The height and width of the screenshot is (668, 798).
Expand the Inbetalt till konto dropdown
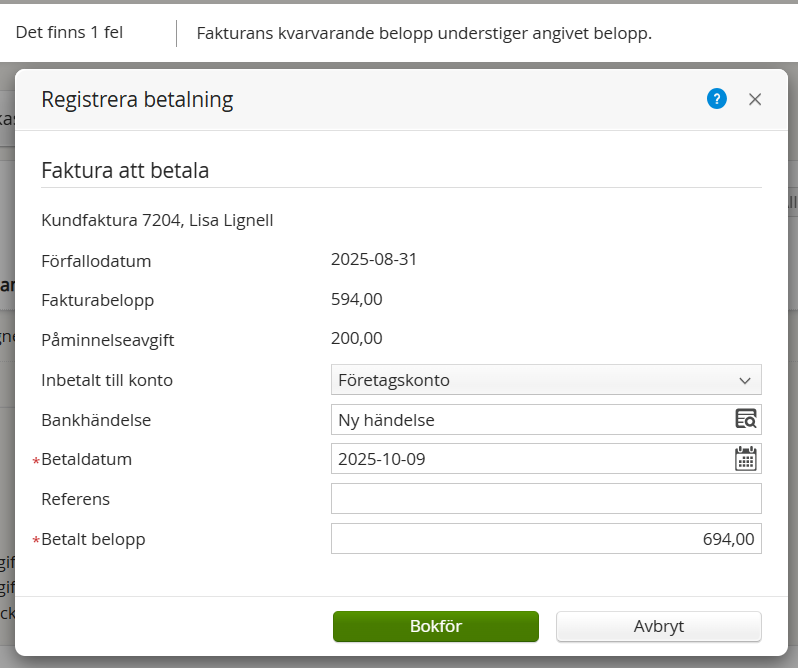[546, 380]
